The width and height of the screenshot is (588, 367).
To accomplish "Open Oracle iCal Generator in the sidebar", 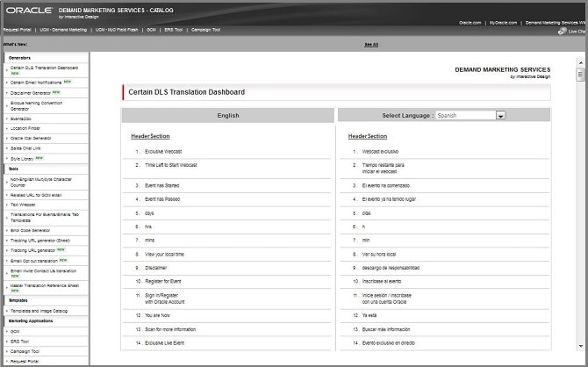I will [x=31, y=138].
